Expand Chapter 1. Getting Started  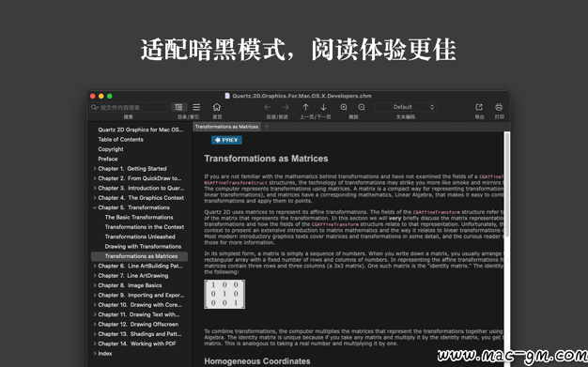coord(95,169)
